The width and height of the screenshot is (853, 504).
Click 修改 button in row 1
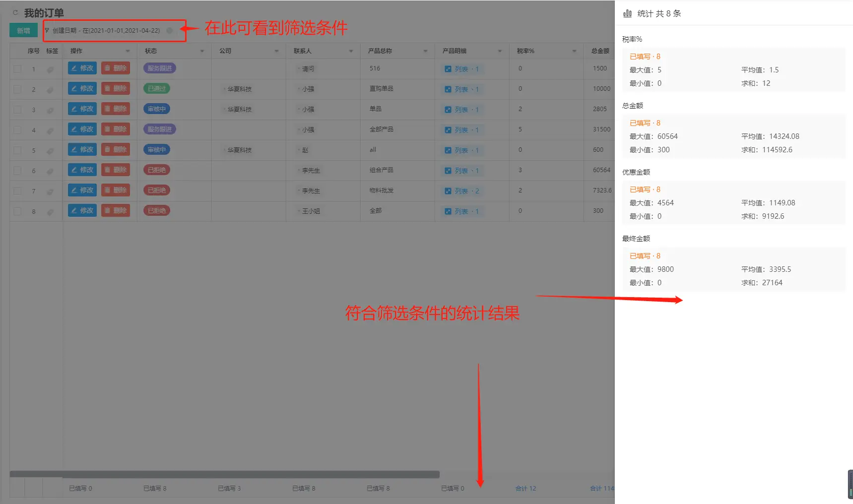[82, 68]
